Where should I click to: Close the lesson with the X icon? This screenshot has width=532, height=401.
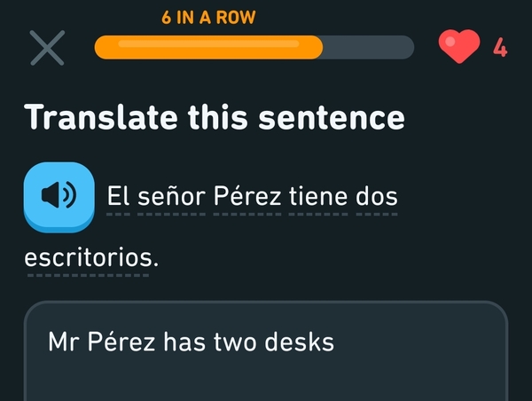pyautogui.click(x=47, y=48)
